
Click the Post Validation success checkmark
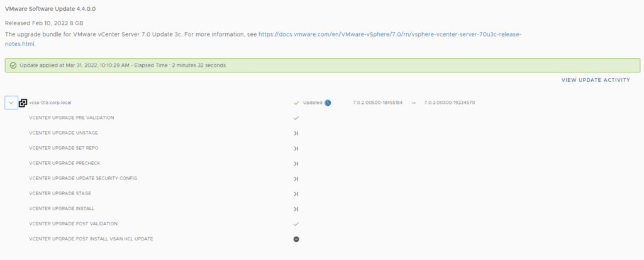point(296,223)
